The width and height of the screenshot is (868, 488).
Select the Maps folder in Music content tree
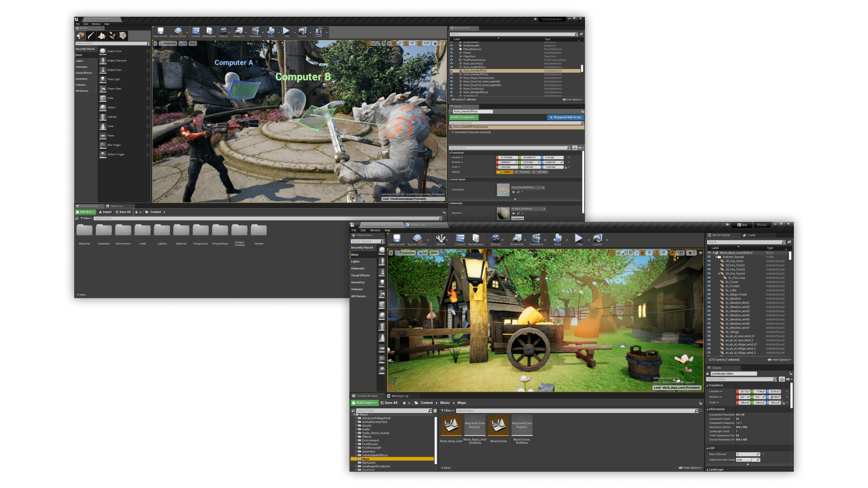[x=392, y=459]
